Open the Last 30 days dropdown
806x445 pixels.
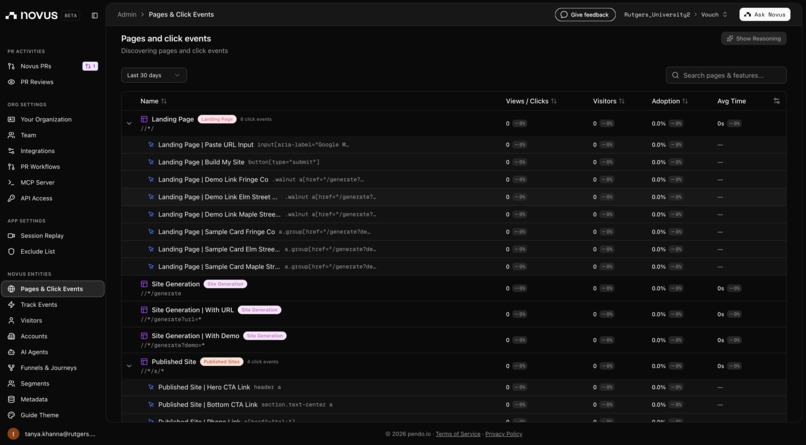(154, 75)
